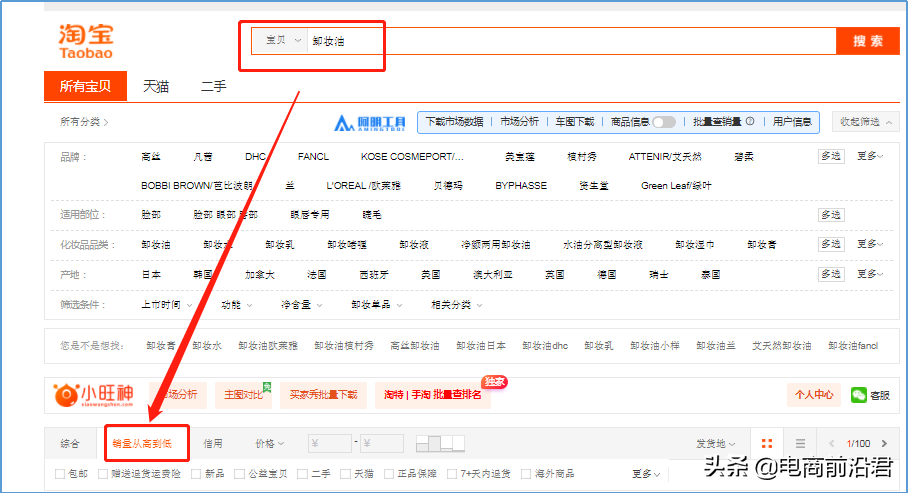Switch to grid view layout

tap(766, 443)
